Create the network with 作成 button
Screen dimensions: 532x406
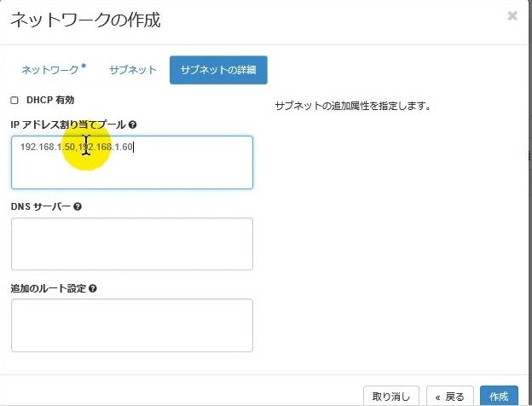(x=499, y=396)
